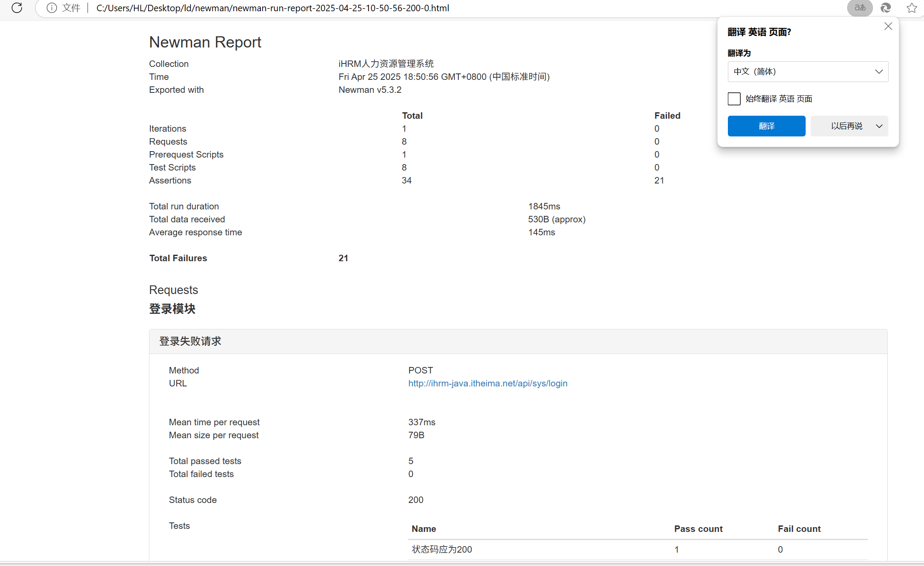This screenshot has width=924, height=566.
Task: Click the translate icon in address bar
Action: [860, 8]
